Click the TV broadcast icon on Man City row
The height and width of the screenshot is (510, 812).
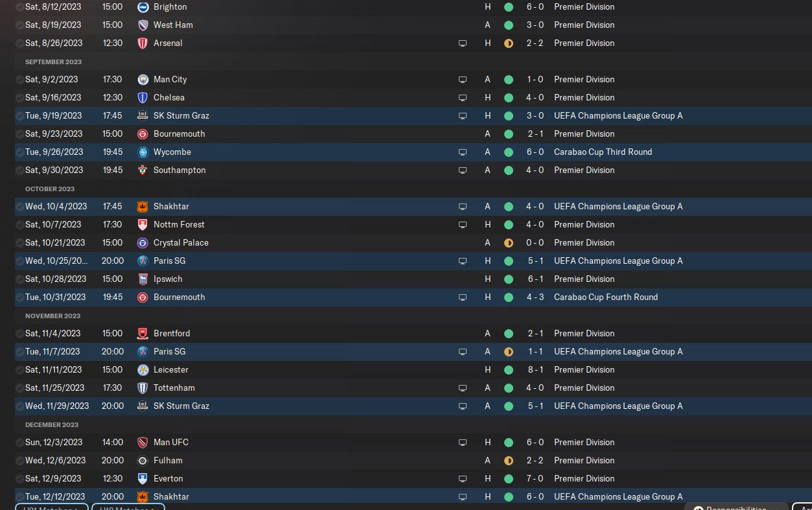463,80
